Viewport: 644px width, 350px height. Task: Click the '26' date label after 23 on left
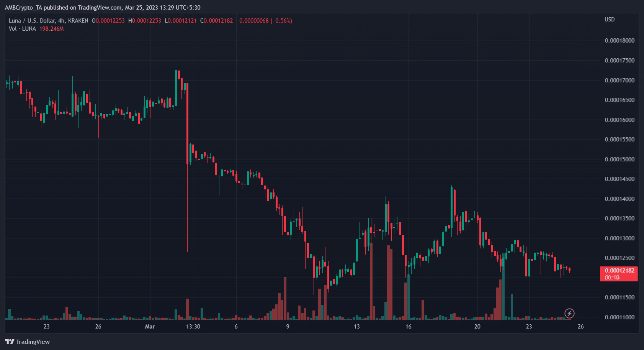pos(98,327)
